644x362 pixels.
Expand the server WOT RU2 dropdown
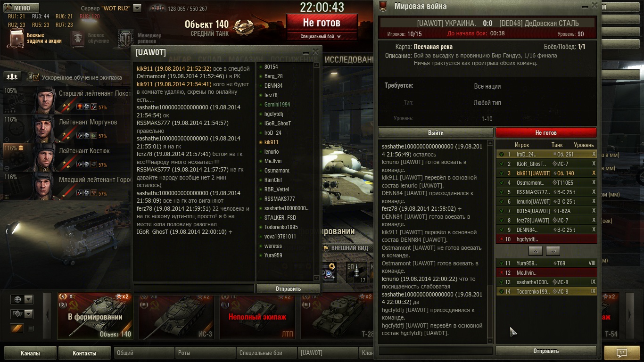pyautogui.click(x=137, y=8)
